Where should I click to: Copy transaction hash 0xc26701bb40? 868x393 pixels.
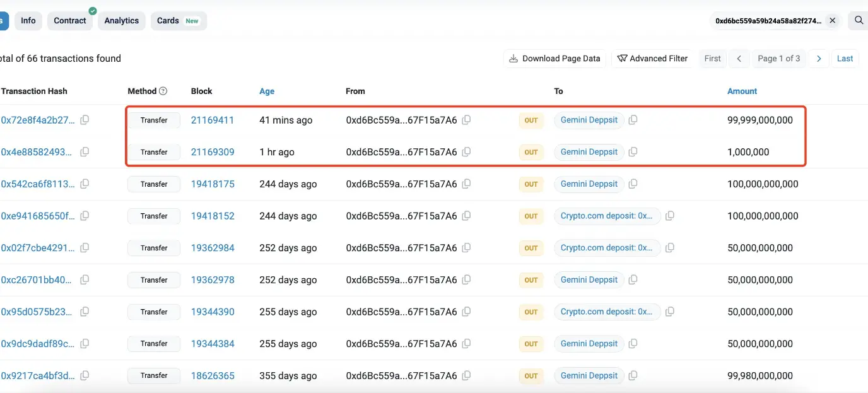(85, 280)
